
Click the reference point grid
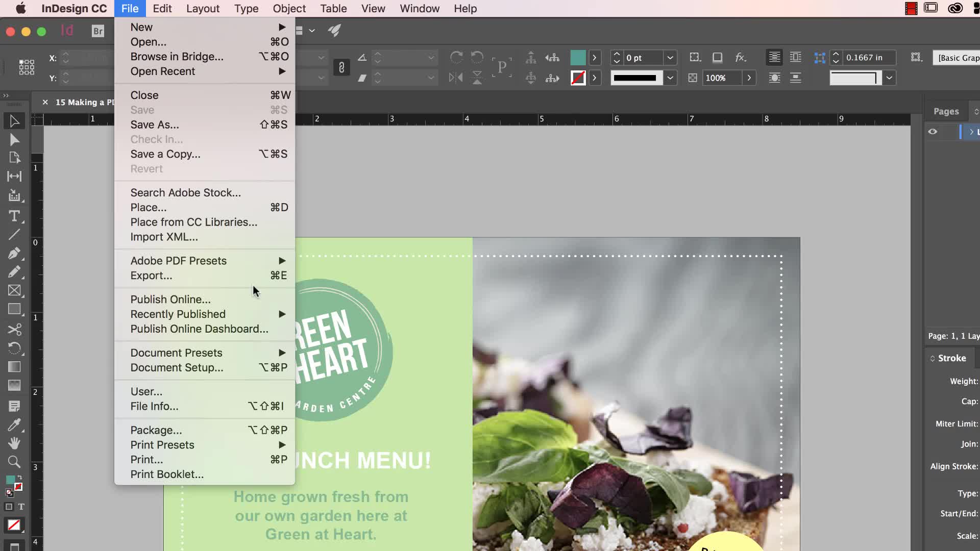pyautogui.click(x=27, y=67)
